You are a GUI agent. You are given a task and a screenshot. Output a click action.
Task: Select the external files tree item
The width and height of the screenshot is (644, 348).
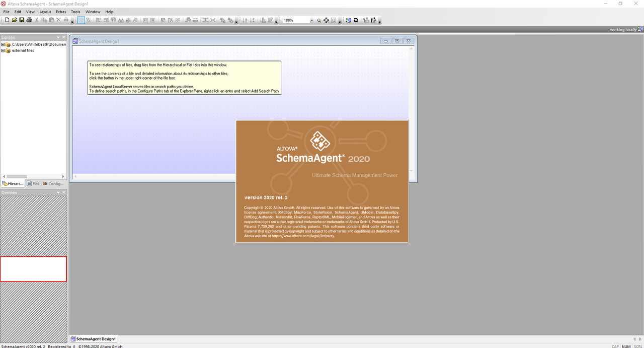pyautogui.click(x=23, y=50)
